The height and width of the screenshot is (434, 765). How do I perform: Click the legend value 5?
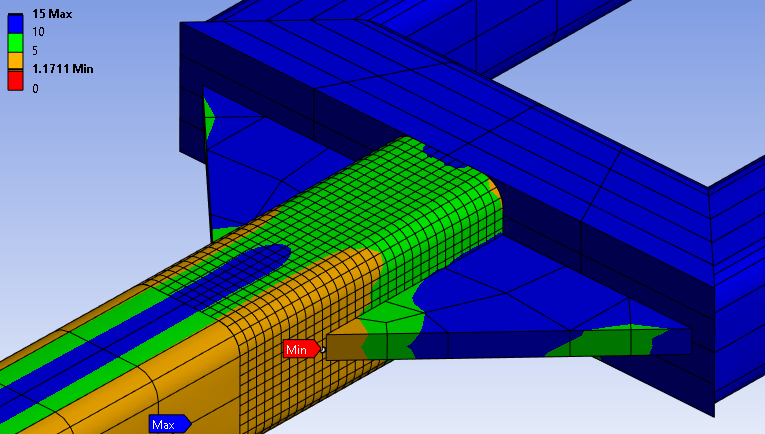[x=35, y=50]
